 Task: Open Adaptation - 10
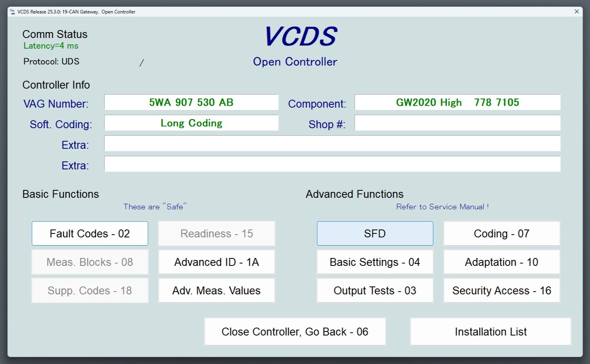[x=502, y=262]
